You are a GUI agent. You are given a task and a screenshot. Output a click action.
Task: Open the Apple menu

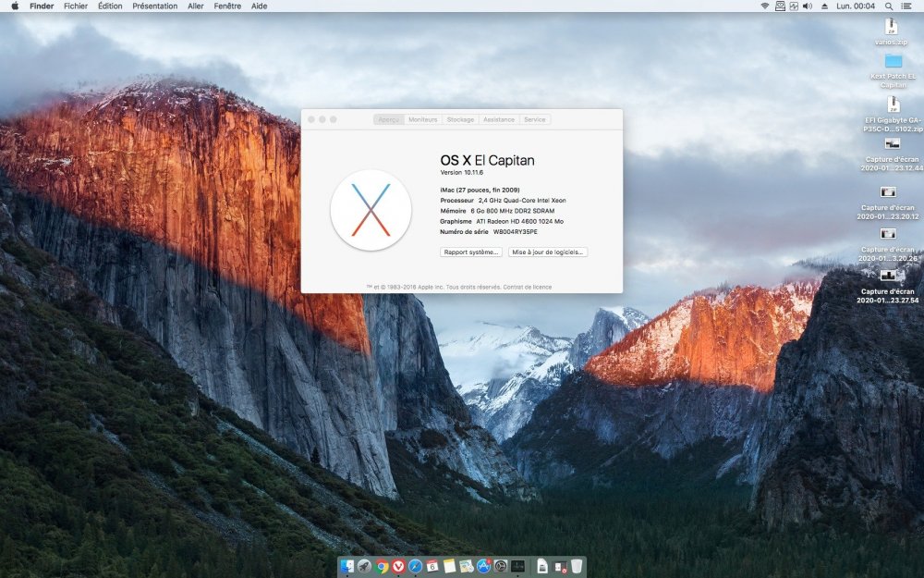click(x=15, y=6)
